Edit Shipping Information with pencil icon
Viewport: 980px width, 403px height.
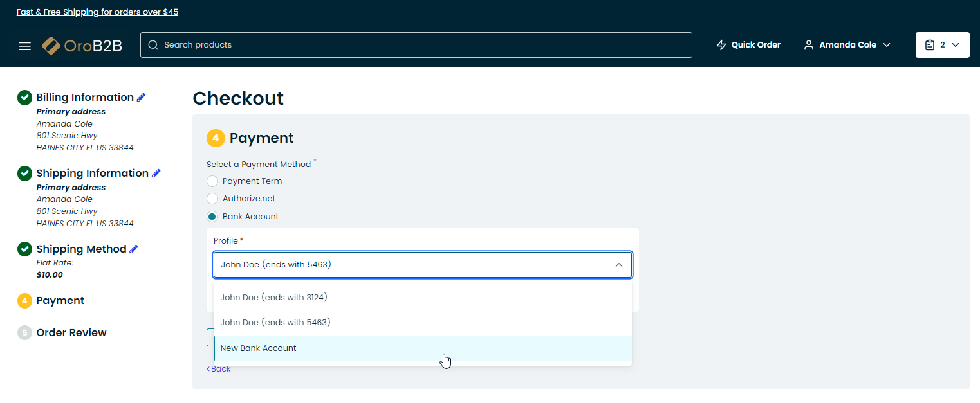tap(156, 174)
